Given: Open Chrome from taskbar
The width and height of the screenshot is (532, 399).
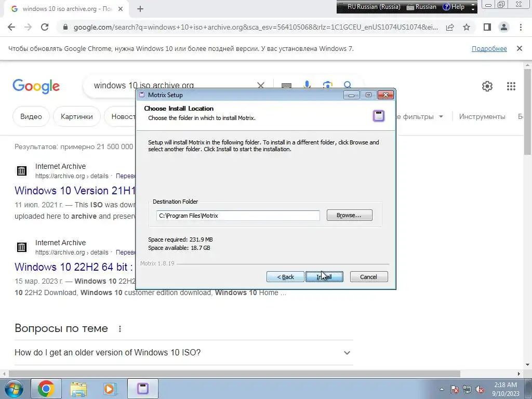Looking at the screenshot, I should (46, 389).
